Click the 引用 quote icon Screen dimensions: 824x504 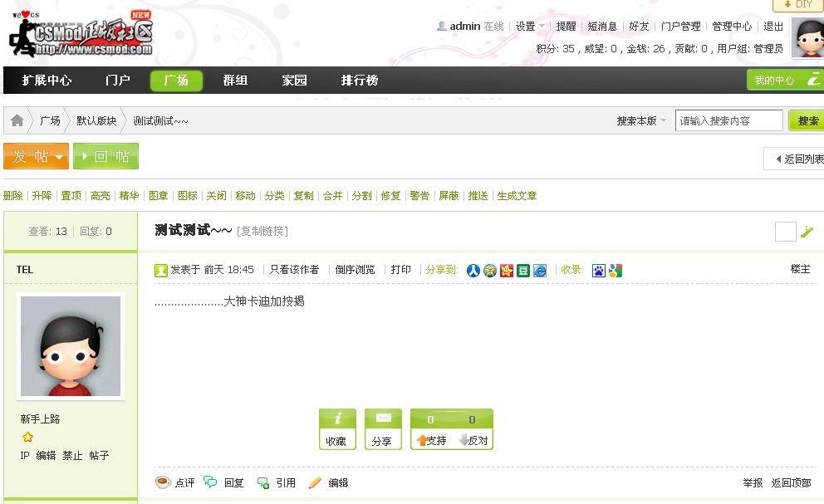point(263,482)
